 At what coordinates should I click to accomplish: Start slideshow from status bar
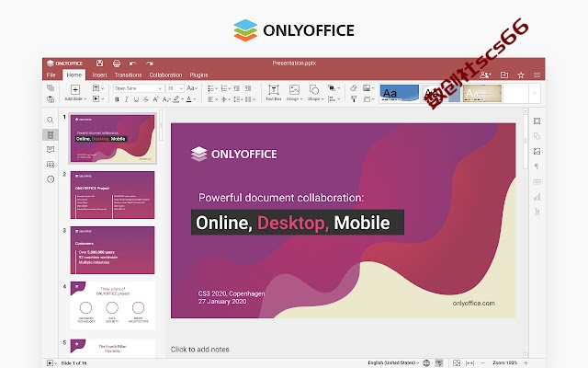(50, 362)
